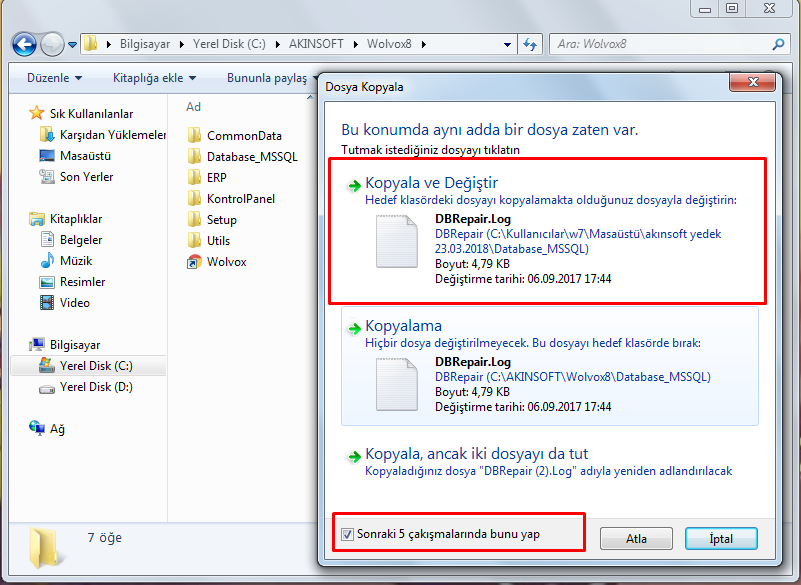Click the Masaüstü desktop icon in sidebar
The height and width of the screenshot is (585, 801).
point(46,156)
